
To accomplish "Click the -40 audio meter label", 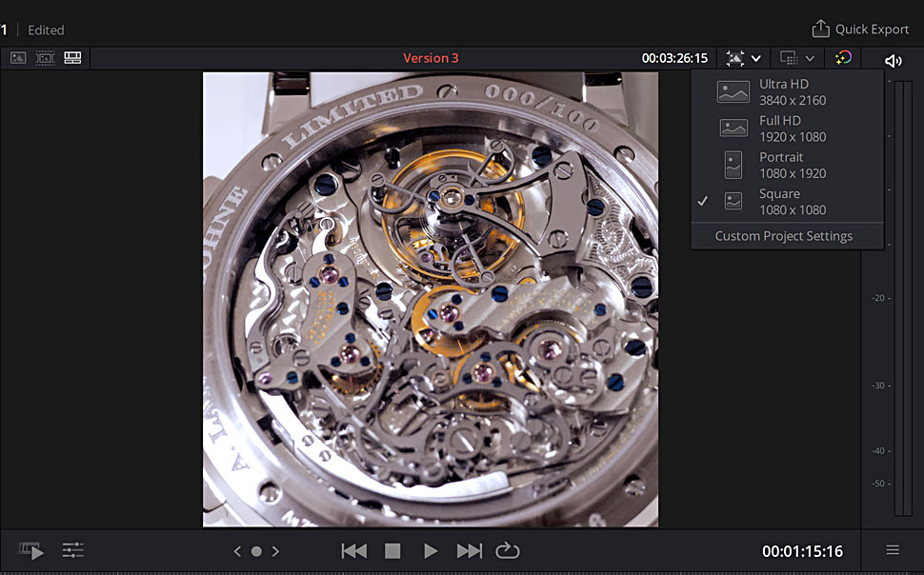I will coord(880,450).
